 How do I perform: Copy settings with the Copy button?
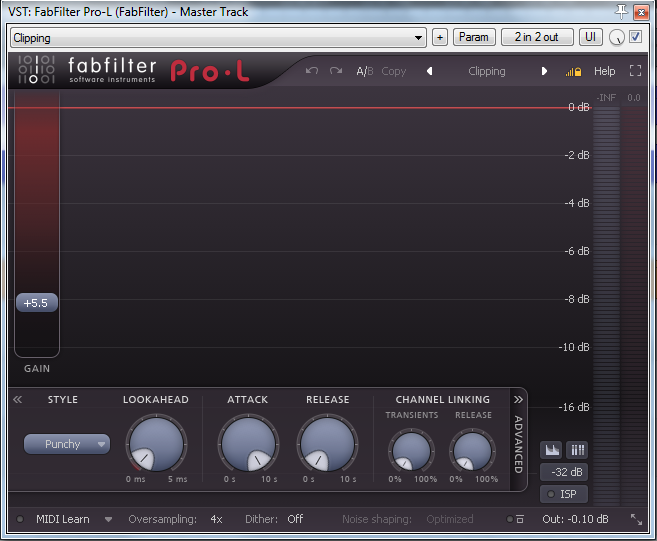[x=393, y=71]
